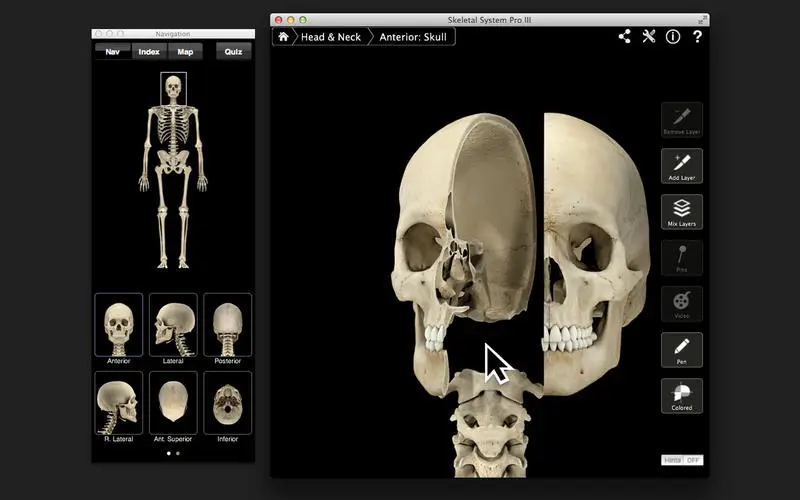Select the Lateral skull thumbnail
The width and height of the screenshot is (800, 500).
pos(173,324)
